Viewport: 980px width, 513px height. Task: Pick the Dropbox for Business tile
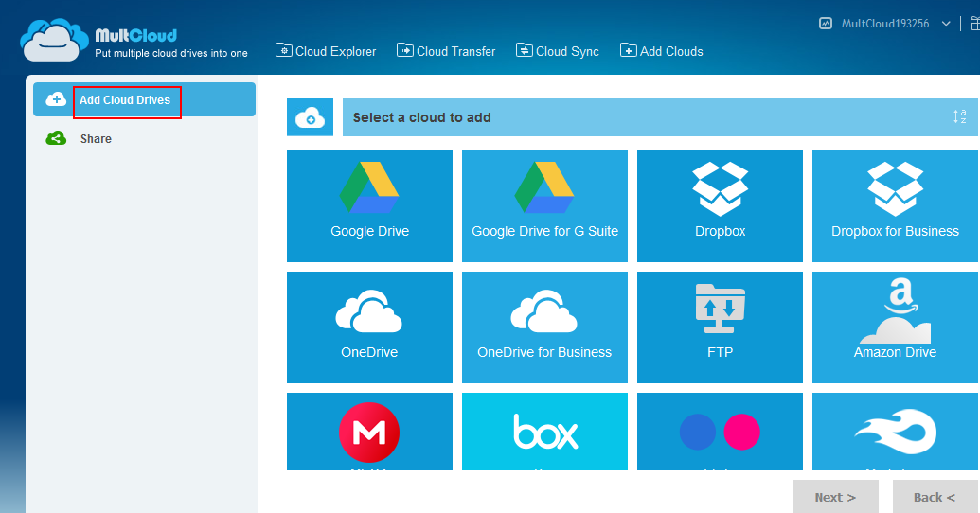tap(895, 205)
